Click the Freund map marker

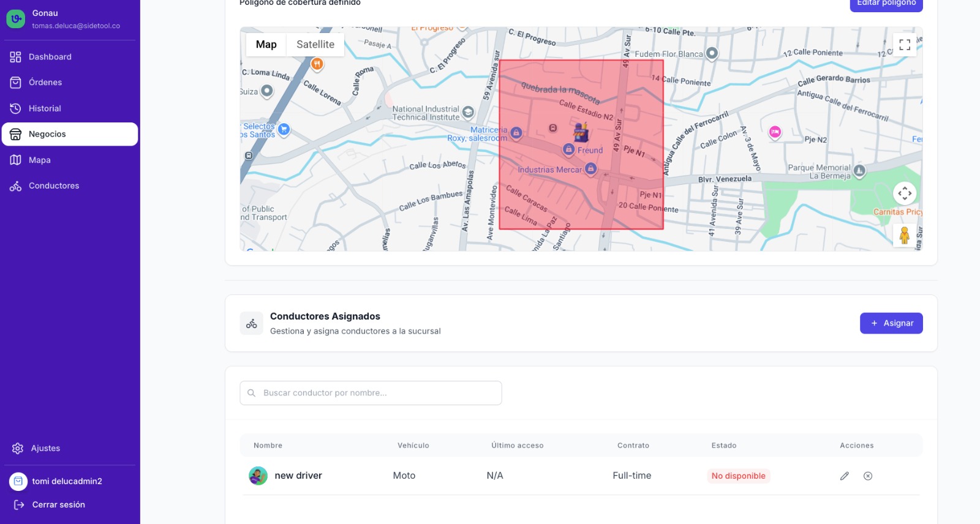(x=569, y=149)
